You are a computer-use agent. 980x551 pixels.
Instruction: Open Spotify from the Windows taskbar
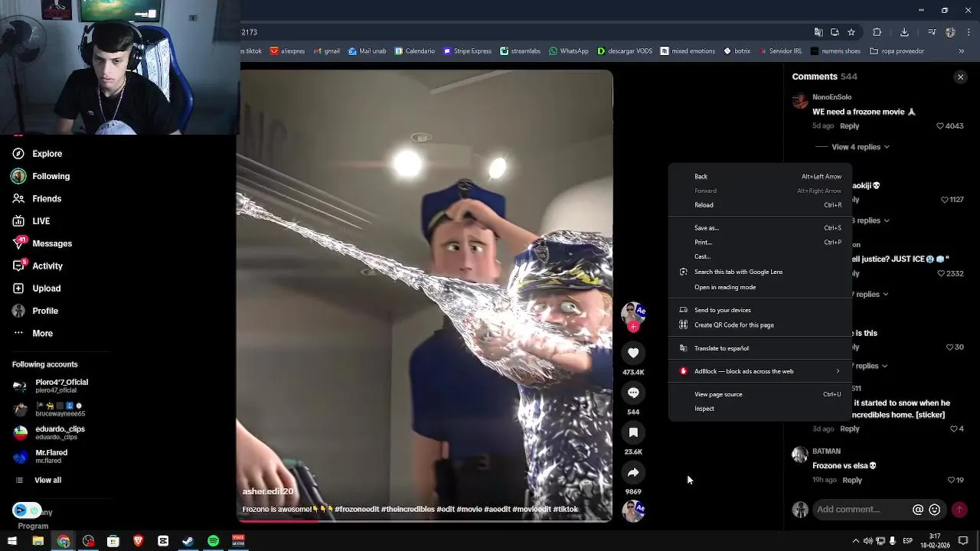(213, 541)
